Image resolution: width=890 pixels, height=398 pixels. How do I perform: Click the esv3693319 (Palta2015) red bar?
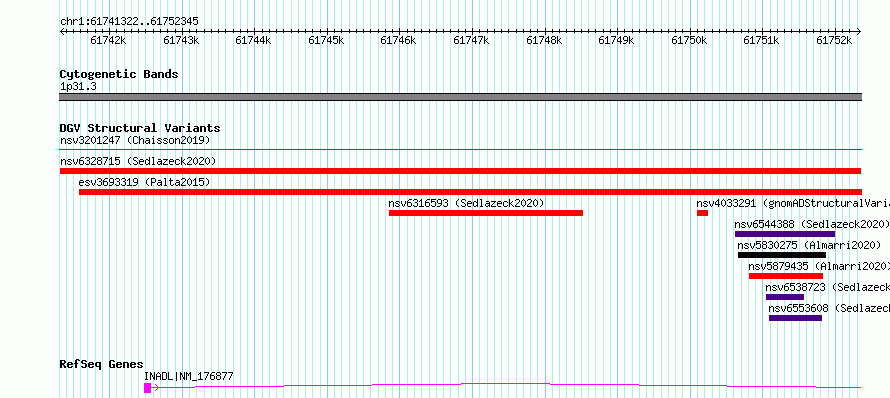coord(470,192)
